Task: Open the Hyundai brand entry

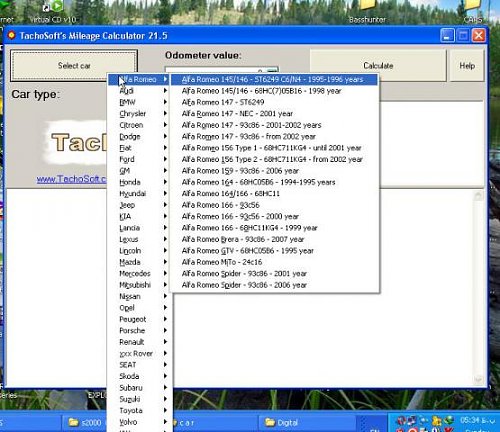Action: tap(140, 193)
